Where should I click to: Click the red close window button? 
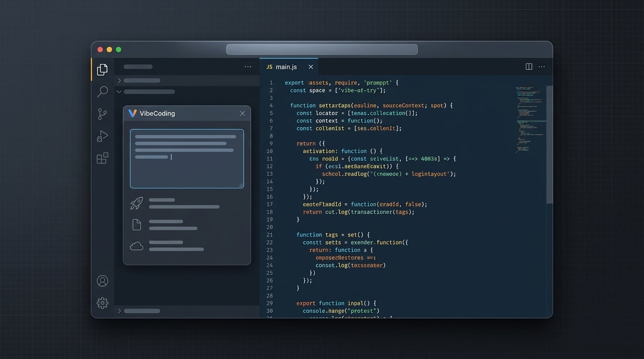(x=100, y=50)
